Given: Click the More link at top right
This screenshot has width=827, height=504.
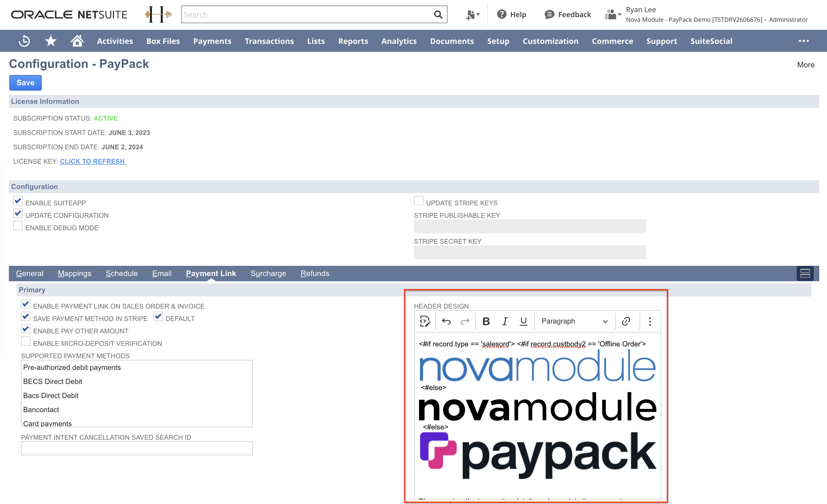Looking at the screenshot, I should (805, 65).
